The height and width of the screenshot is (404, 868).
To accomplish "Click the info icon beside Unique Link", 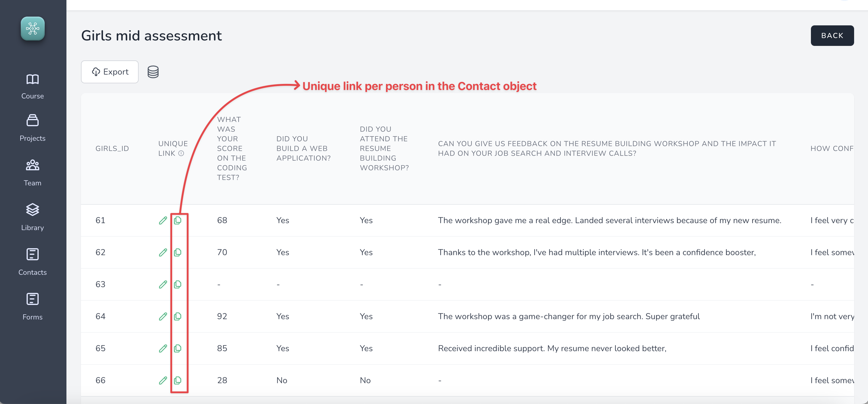I will click(181, 153).
